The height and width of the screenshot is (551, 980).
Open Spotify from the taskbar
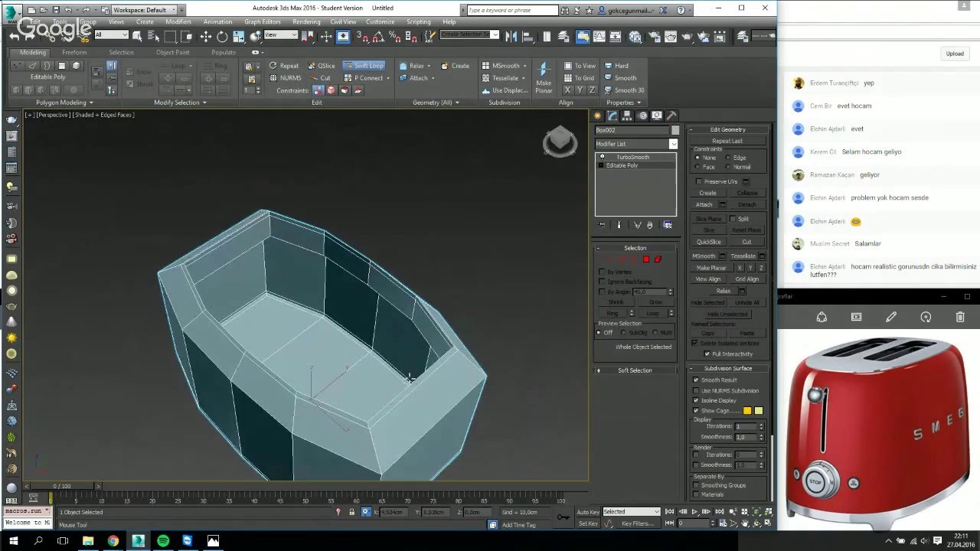pyautogui.click(x=163, y=541)
